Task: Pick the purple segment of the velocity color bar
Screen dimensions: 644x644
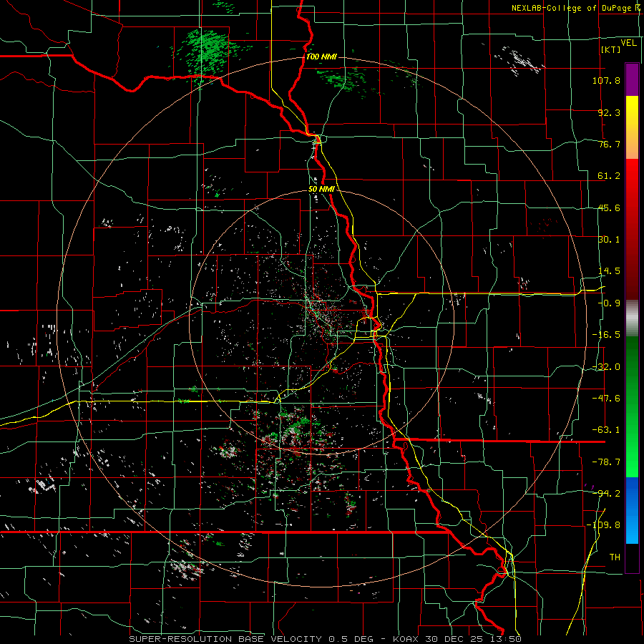Action: point(632,79)
